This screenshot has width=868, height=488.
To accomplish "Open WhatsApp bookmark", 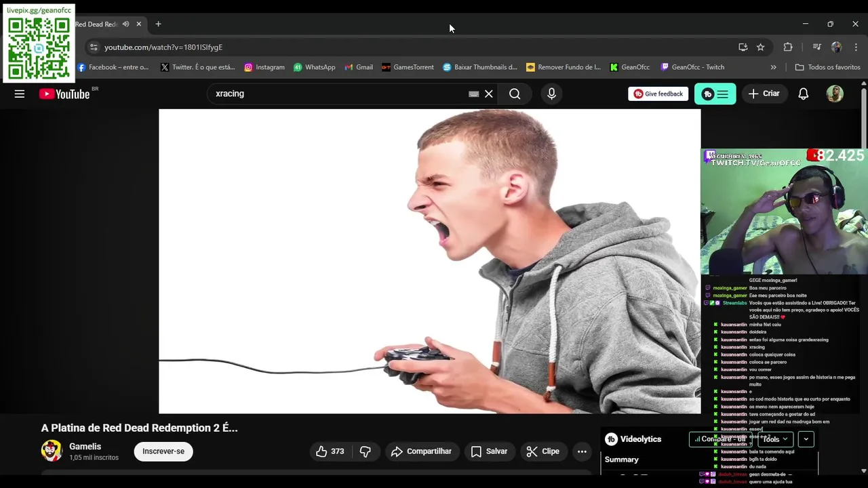I will pyautogui.click(x=314, y=67).
